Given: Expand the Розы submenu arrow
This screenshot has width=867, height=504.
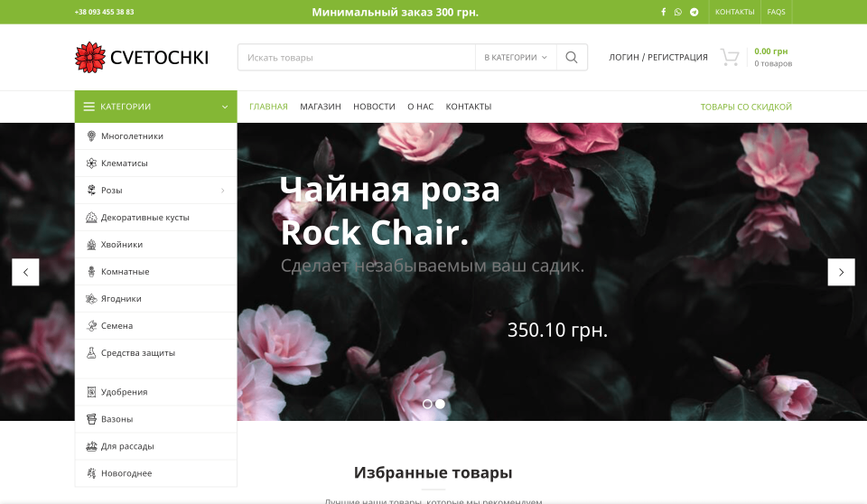Looking at the screenshot, I should pos(223,191).
